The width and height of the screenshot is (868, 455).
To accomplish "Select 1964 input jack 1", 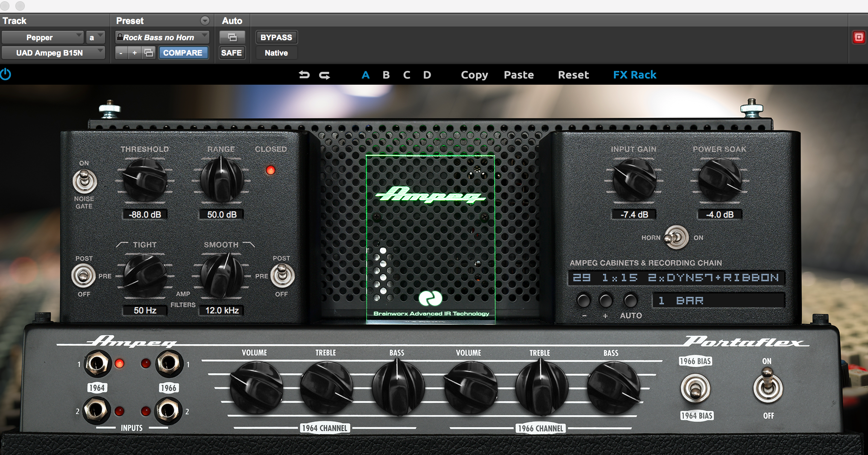I will (98, 364).
